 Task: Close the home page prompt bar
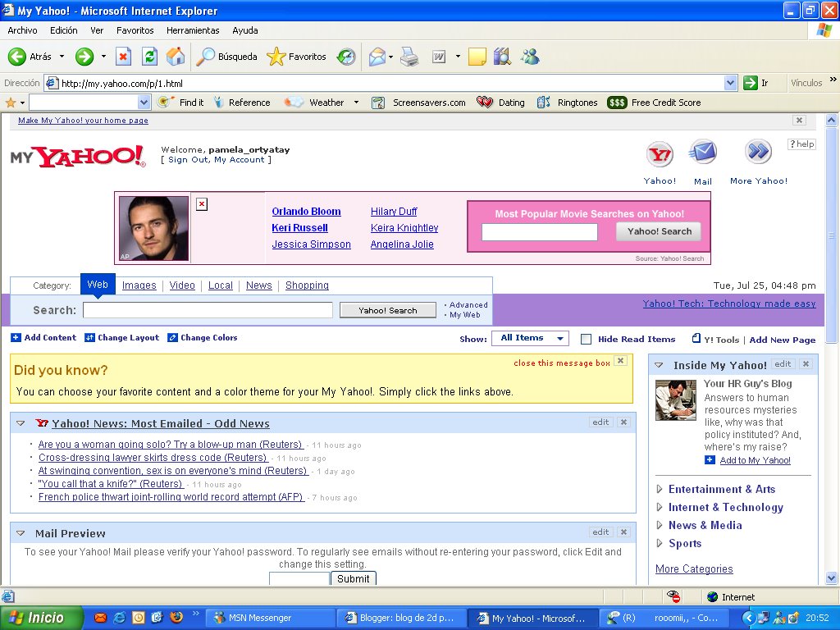799,120
